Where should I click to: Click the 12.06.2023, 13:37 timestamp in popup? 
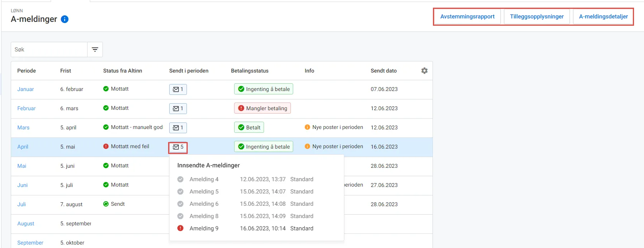[x=263, y=179]
